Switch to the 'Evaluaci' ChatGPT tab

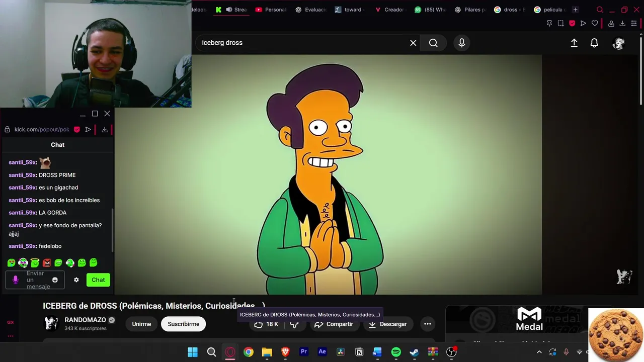click(x=311, y=10)
